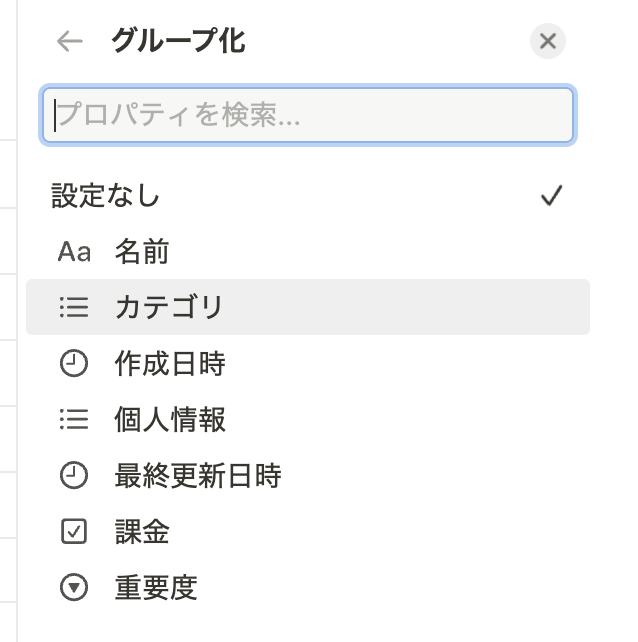Click the dropdown select icon beside 重要度
Screen dimensions: 638x642
click(x=74, y=588)
